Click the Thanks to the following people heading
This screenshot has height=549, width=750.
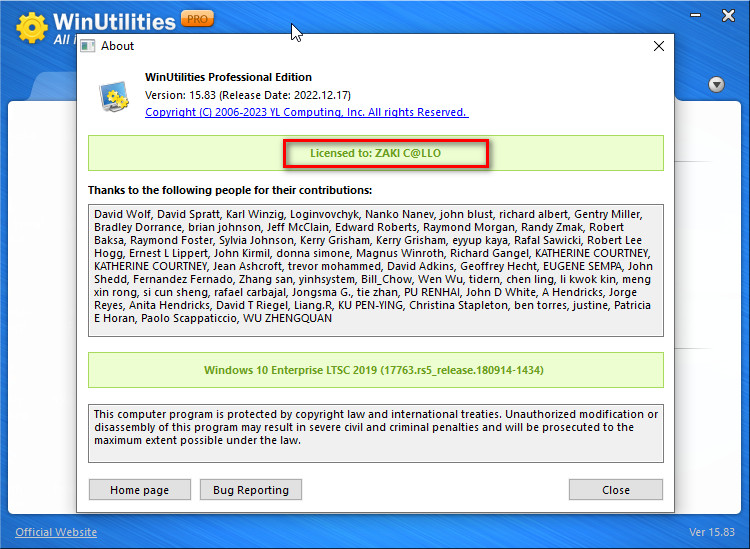230,190
